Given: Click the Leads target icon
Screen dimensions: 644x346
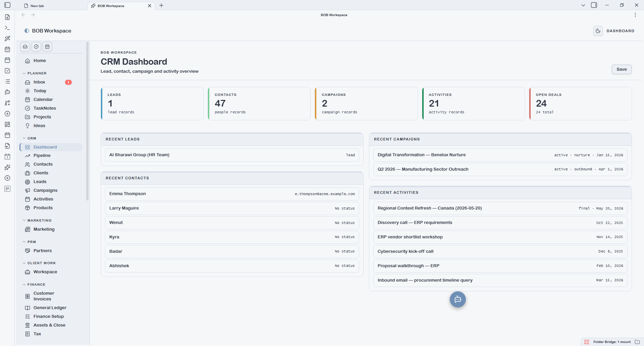Looking at the screenshot, I should pyautogui.click(x=28, y=182).
